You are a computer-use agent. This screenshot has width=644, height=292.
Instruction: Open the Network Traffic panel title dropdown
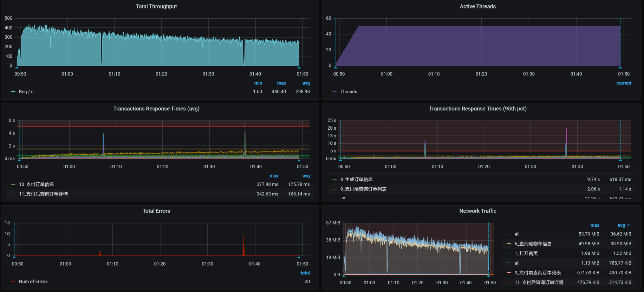(x=477, y=211)
